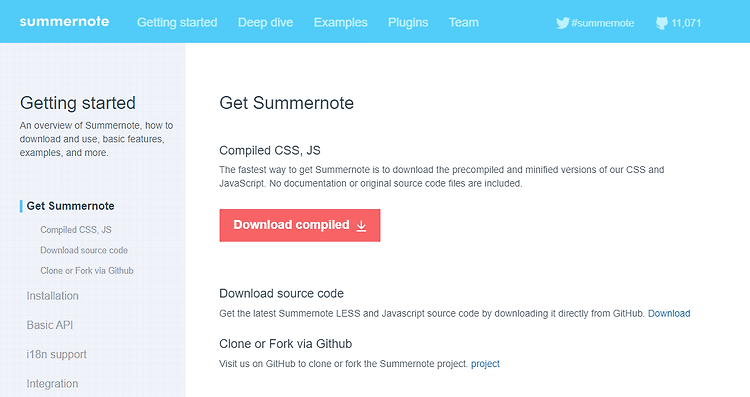Click the GitHub octocat icon
This screenshot has height=397, width=750.
coord(662,23)
